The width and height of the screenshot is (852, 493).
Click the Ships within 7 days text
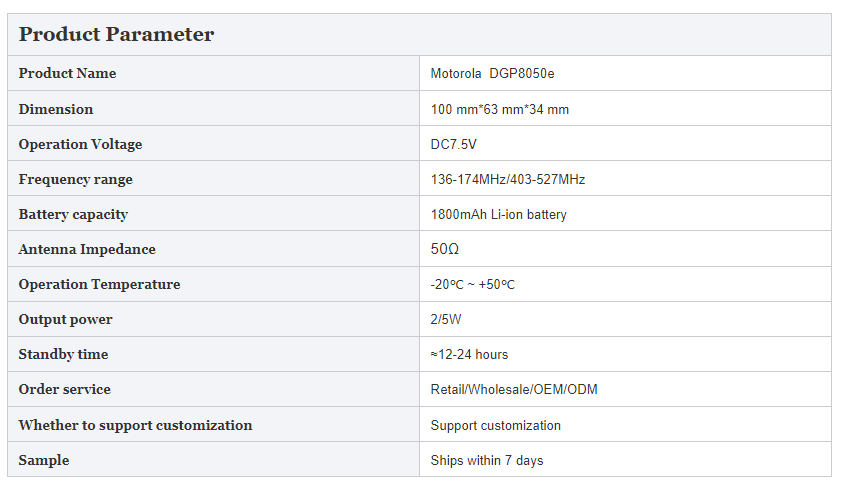pos(487,460)
